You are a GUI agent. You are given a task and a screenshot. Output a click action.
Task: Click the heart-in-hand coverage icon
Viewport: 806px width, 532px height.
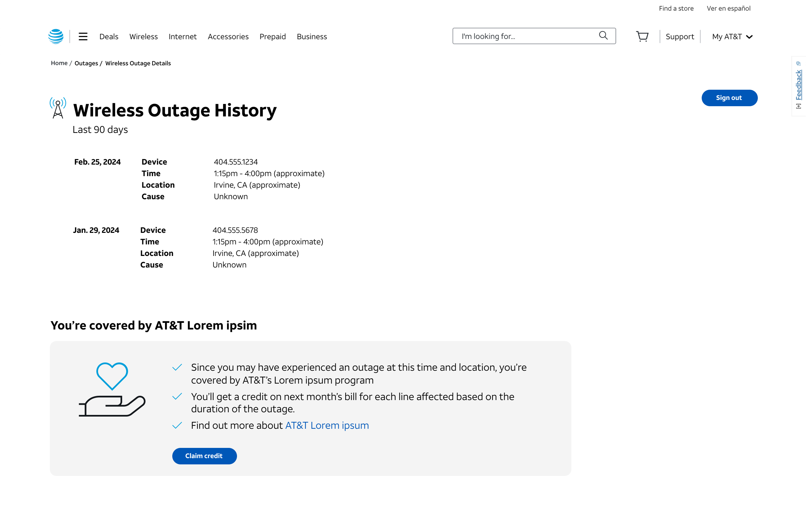[x=112, y=389]
